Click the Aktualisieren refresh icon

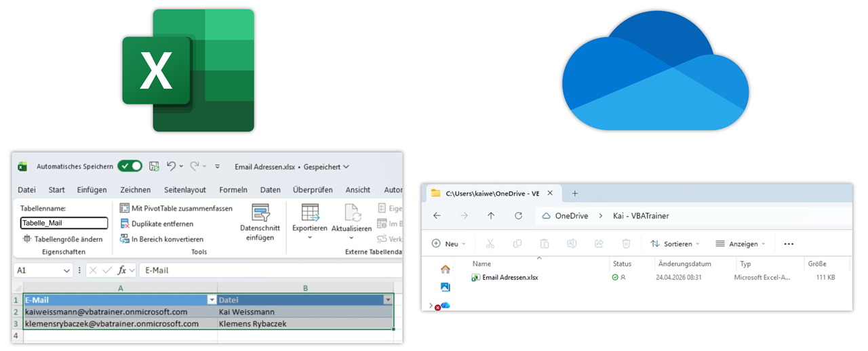pyautogui.click(x=352, y=213)
